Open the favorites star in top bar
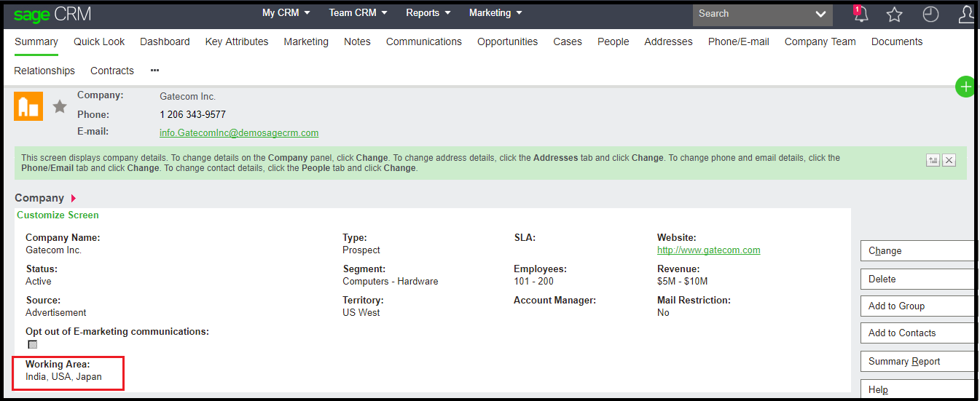Viewport: 980px width, 401px height. (895, 15)
